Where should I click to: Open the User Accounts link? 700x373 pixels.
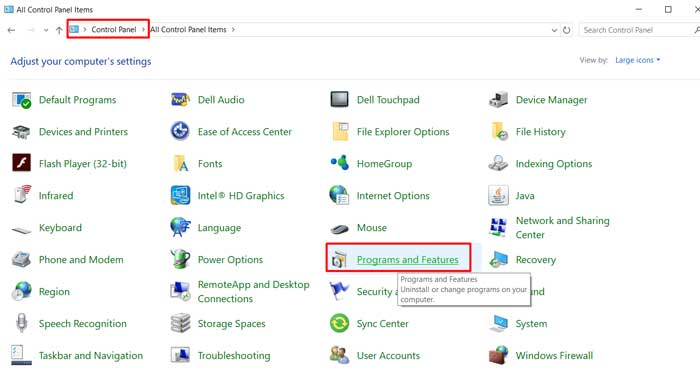tap(388, 356)
